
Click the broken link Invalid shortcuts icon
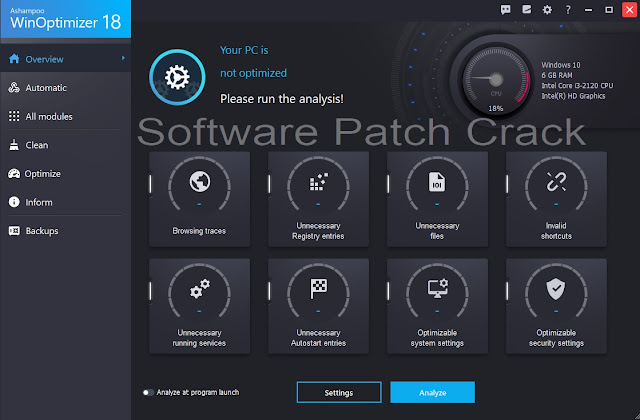point(556,182)
